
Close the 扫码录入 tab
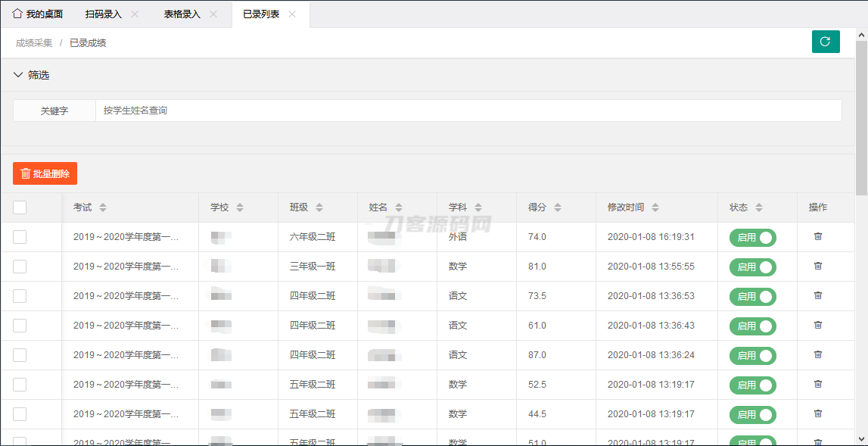point(135,14)
